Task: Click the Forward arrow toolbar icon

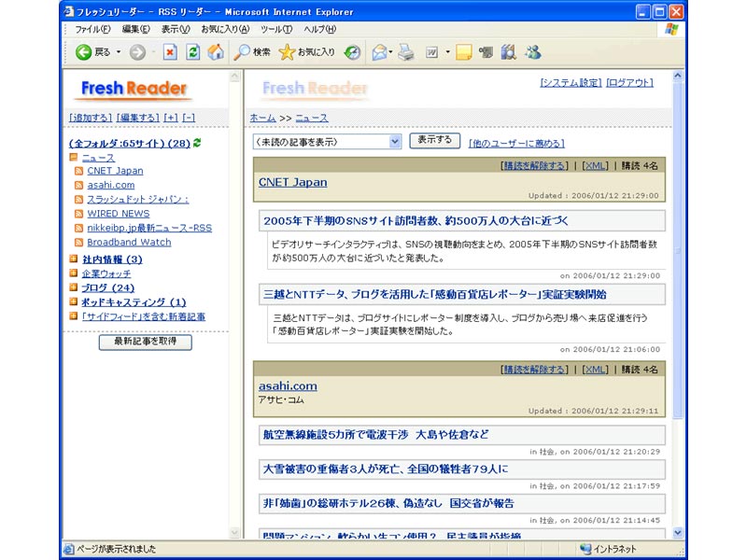Action: coord(137,52)
